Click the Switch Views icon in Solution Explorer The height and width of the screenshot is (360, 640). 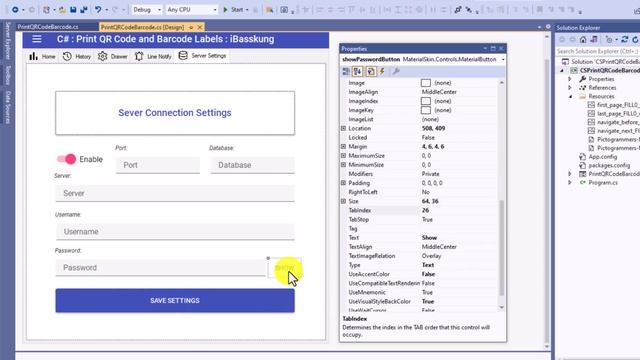594,40
